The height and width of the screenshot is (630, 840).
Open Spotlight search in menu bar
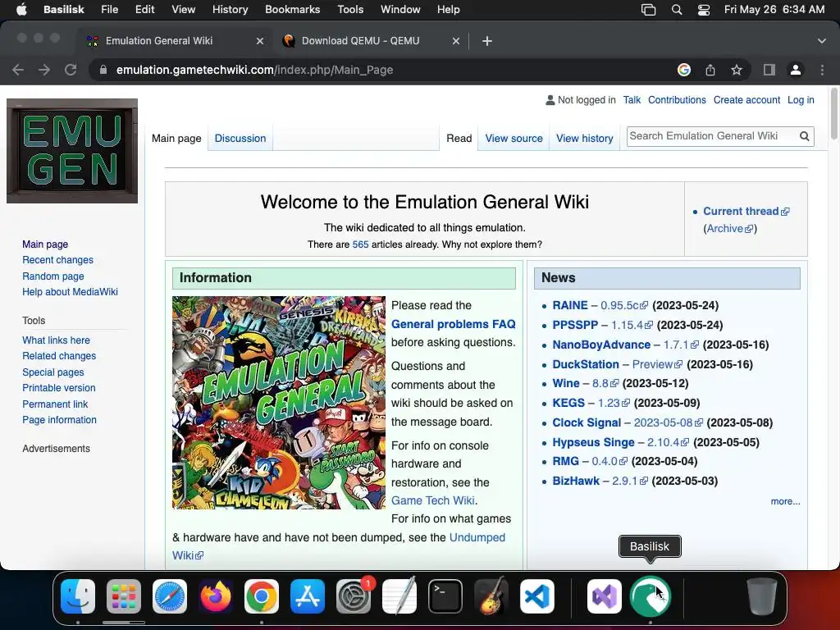(677, 10)
